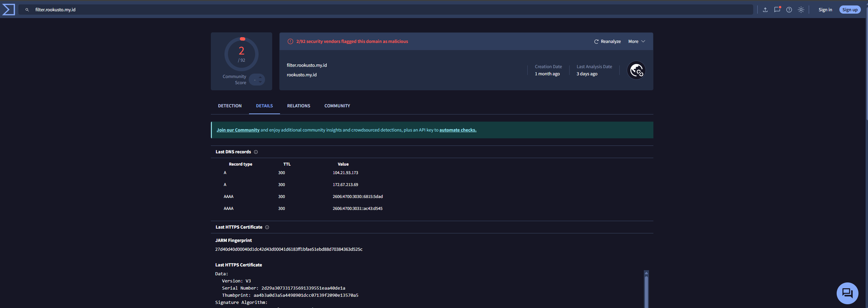
Task: Follow the Join our Community link
Action: (x=238, y=130)
